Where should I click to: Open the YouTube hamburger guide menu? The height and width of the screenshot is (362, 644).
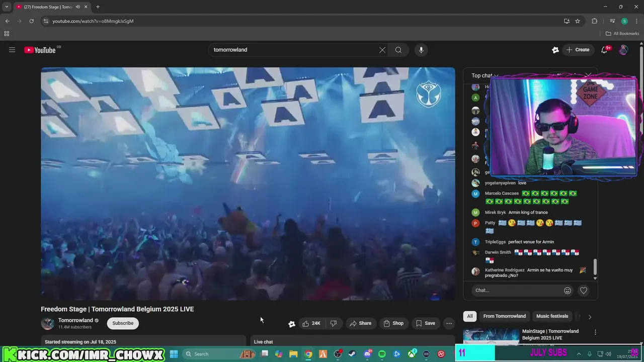click(12, 50)
